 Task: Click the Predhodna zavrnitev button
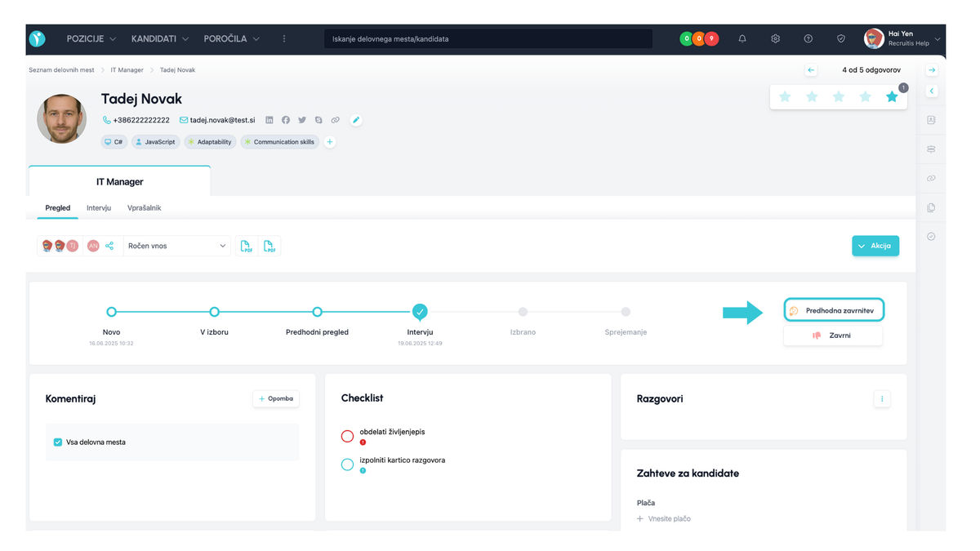[833, 310]
